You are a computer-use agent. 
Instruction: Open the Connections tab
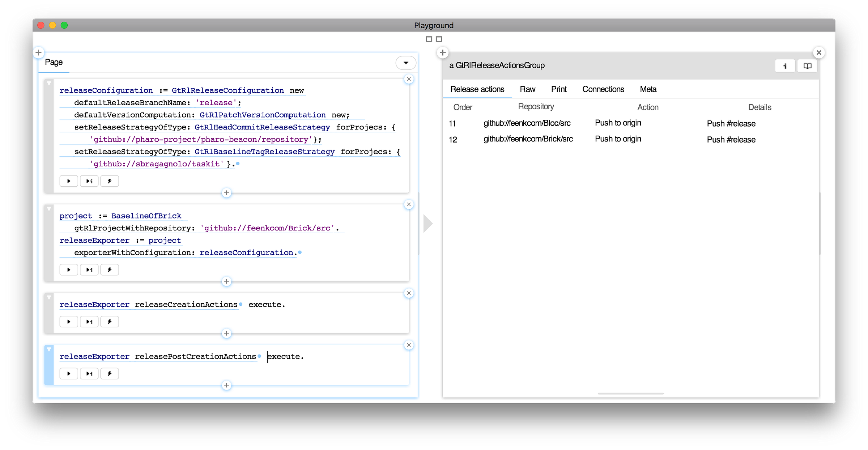coord(603,89)
